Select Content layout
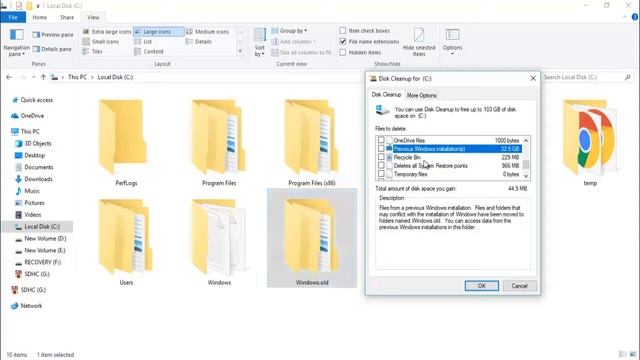Image resolution: width=640 pixels, height=360 pixels. click(149, 51)
